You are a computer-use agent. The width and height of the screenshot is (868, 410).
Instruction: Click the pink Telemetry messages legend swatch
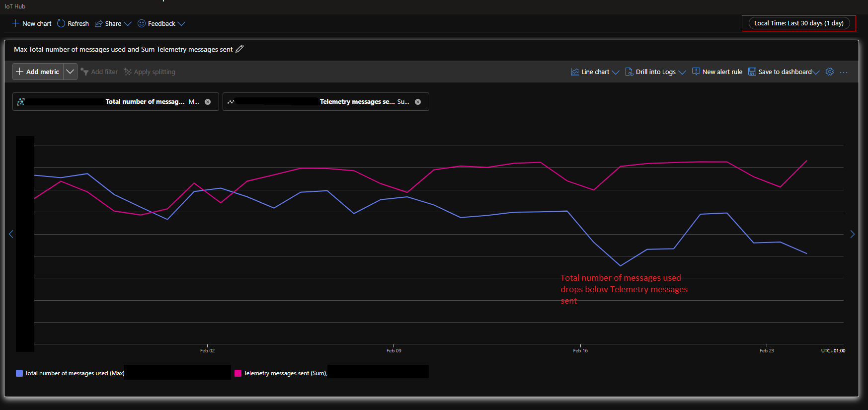(238, 373)
